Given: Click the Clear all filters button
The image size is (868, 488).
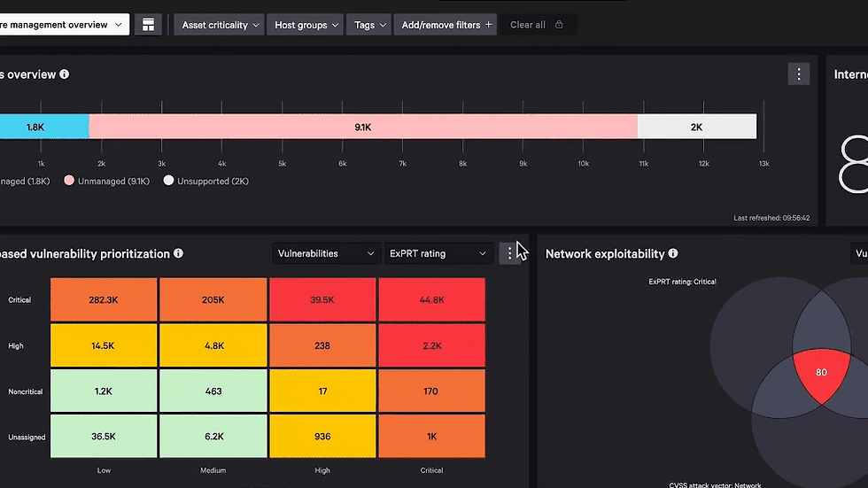Looking at the screenshot, I should (527, 25).
